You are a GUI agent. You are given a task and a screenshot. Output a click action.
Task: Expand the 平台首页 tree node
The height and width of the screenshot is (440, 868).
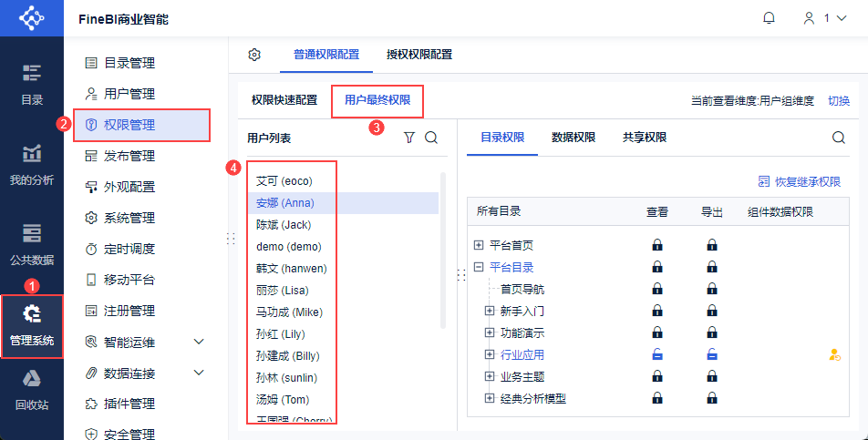(479, 245)
